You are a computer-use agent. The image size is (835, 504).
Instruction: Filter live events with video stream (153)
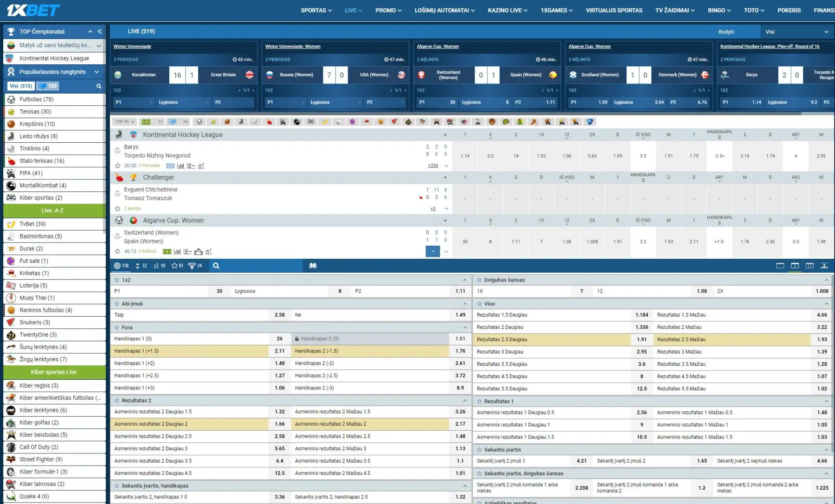click(x=47, y=86)
